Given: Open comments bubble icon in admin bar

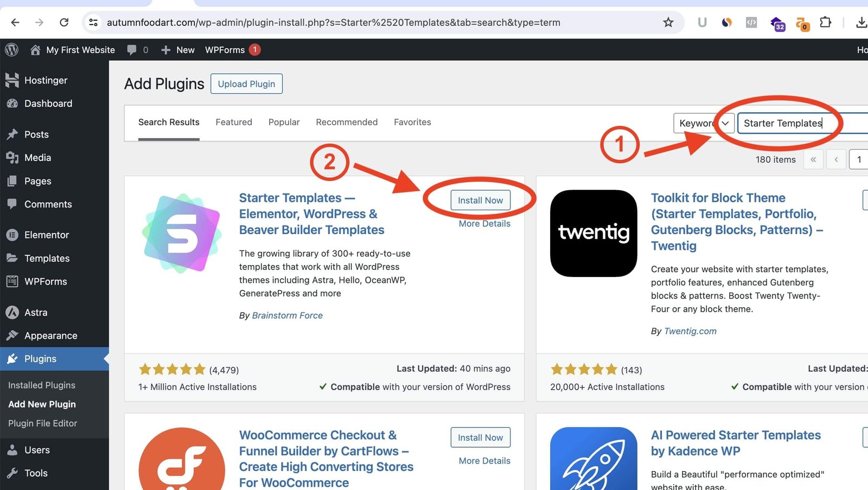Looking at the screenshot, I should (x=132, y=50).
